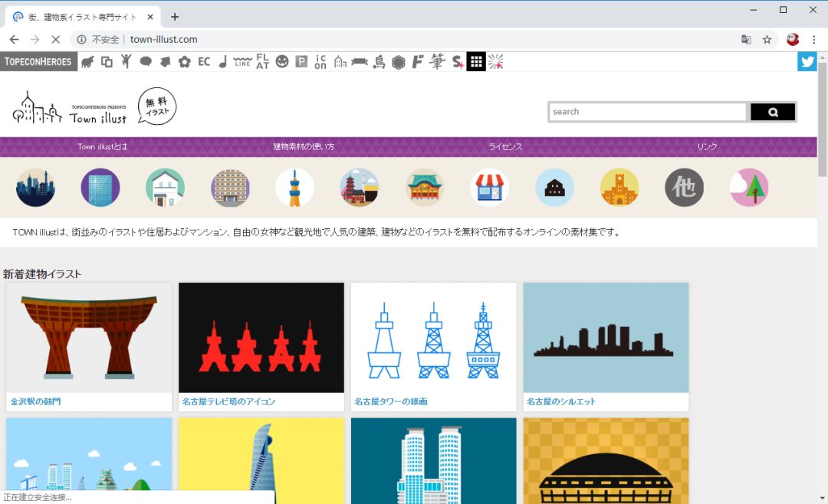Click the '名古屋テレビ塔のアイコン' link
This screenshot has width=828, height=504.
click(228, 401)
